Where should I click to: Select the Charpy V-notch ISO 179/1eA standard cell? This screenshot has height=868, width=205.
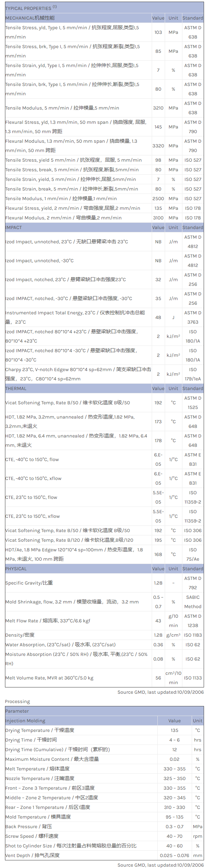point(192,374)
